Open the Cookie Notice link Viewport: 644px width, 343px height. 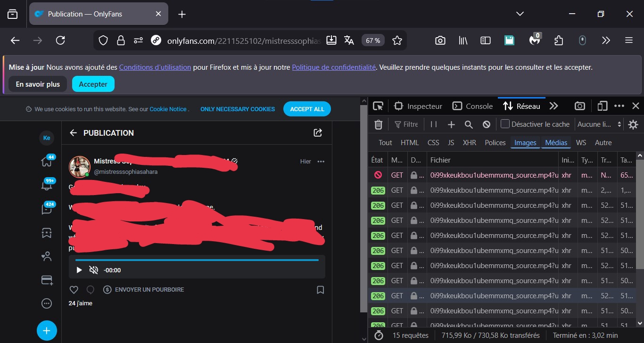168,109
